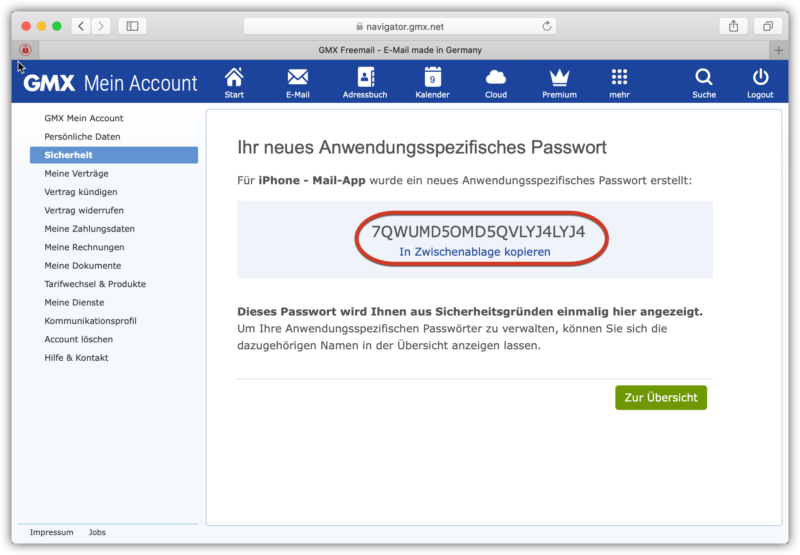This screenshot has height=555, width=800.
Task: Show all tabs overview button
Action: [x=767, y=26]
